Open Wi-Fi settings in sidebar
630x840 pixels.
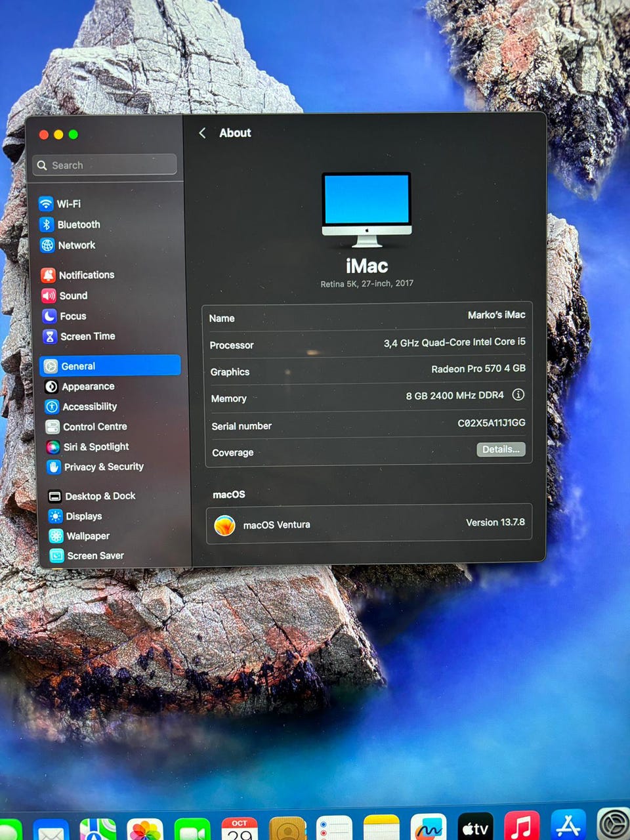(60, 203)
